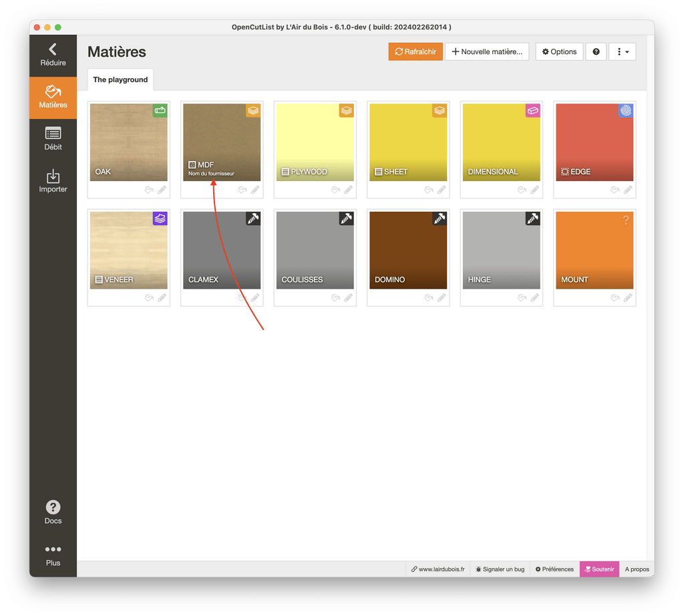Select the EDGE material swatch
Viewport: 684px width, 616px height.
(594, 142)
